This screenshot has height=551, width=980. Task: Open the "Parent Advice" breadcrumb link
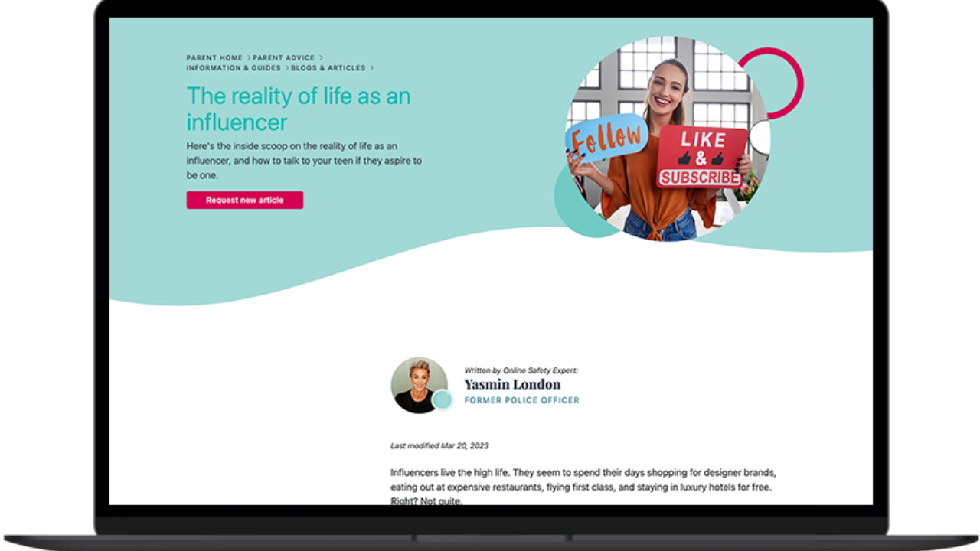tap(284, 57)
